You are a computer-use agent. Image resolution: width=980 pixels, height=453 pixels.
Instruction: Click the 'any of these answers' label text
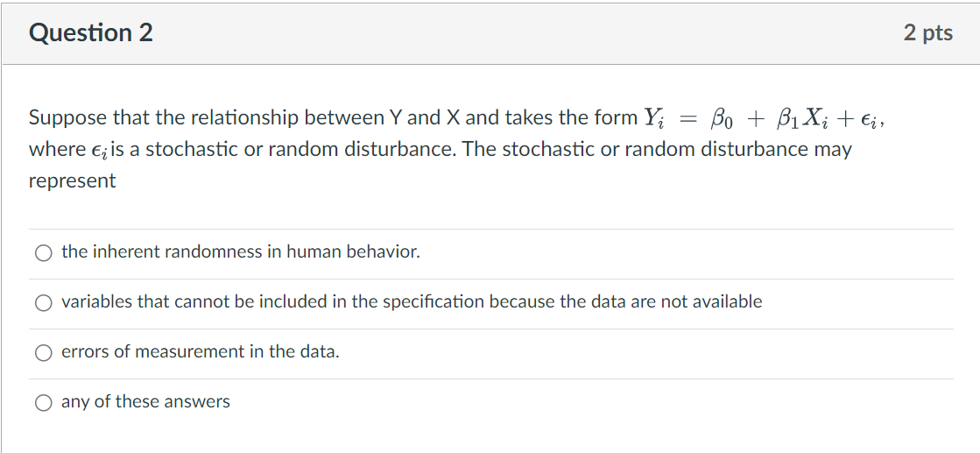point(145,402)
